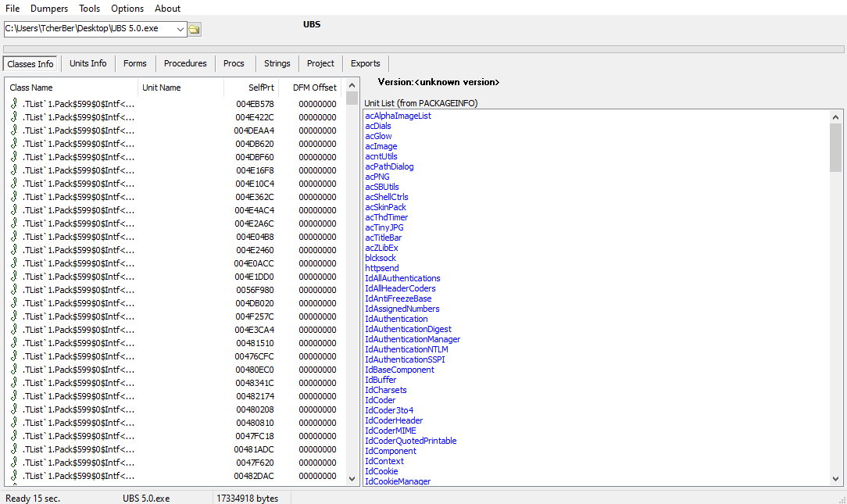Click class icon in row with SelfPrt 004DEAA4
Image resolution: width=847 pixels, height=504 pixels.
pyautogui.click(x=14, y=130)
